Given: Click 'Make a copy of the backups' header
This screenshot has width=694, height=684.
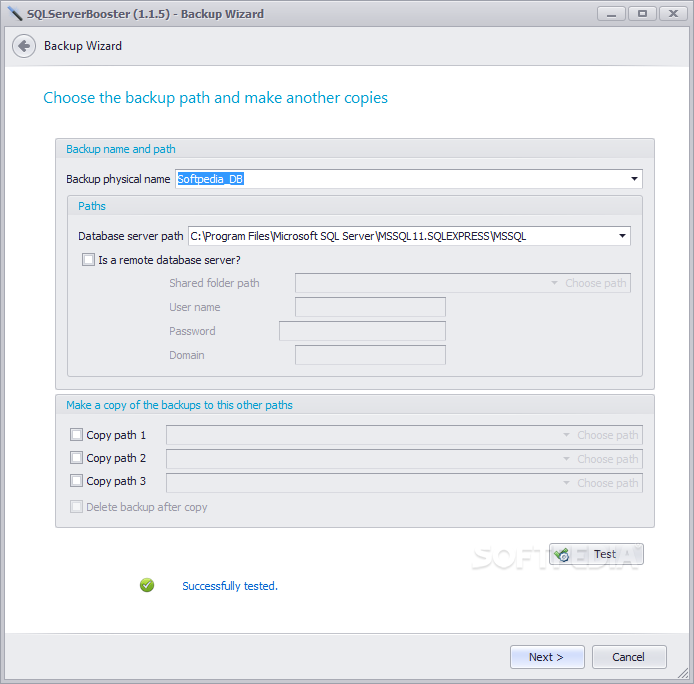Looking at the screenshot, I should tap(179, 405).
